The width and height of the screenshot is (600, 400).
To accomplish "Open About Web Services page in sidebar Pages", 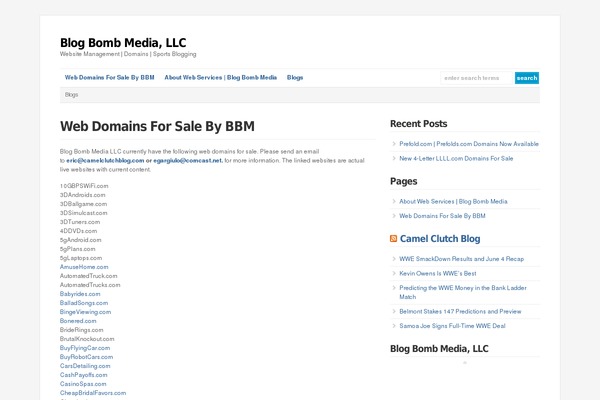I will [453, 201].
